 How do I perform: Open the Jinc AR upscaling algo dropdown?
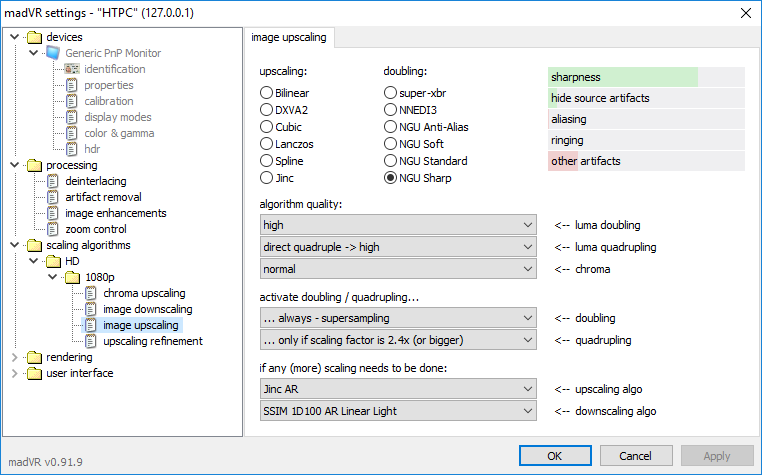[398, 389]
